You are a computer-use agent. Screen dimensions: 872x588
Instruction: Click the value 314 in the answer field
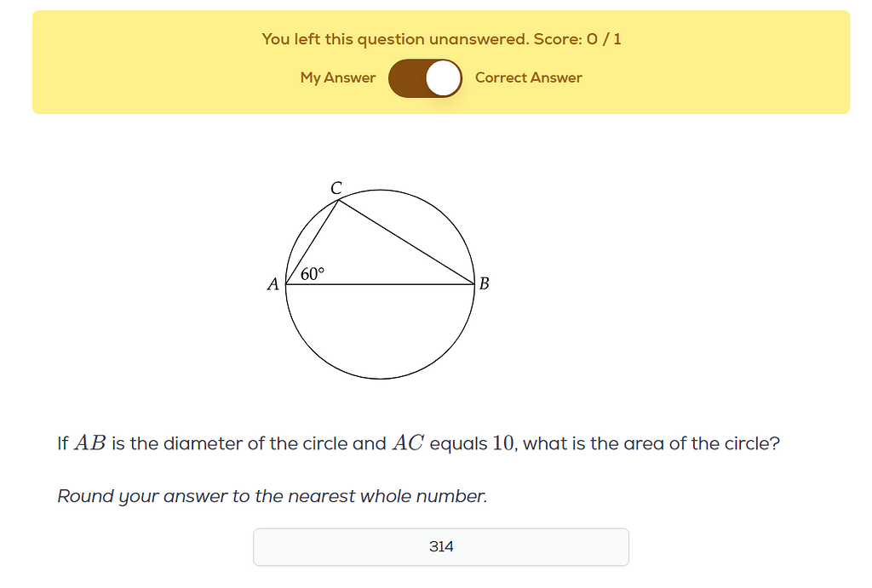pos(440,547)
